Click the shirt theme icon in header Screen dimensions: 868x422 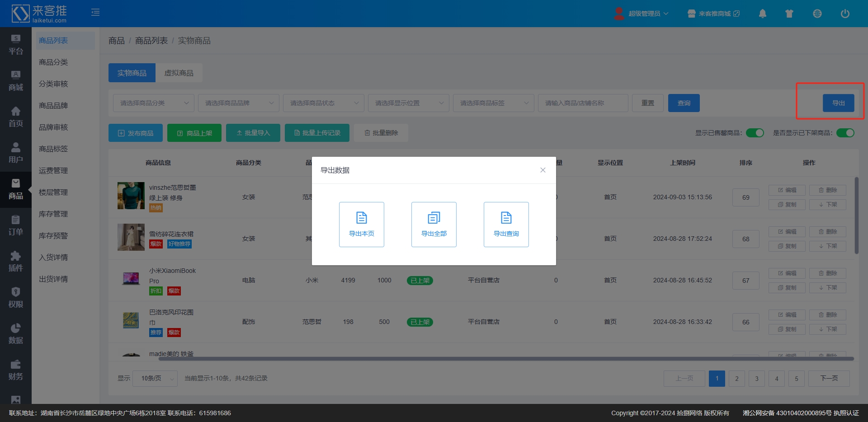pyautogui.click(x=789, y=14)
